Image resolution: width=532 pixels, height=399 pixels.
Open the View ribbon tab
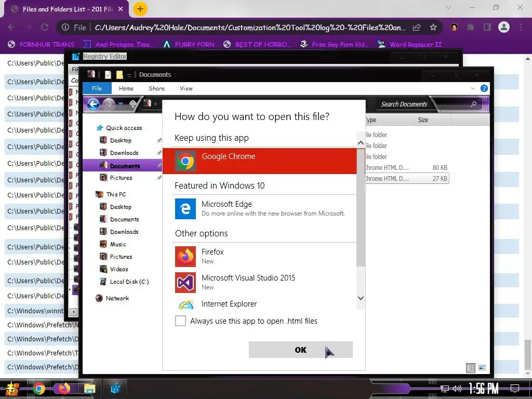(186, 88)
